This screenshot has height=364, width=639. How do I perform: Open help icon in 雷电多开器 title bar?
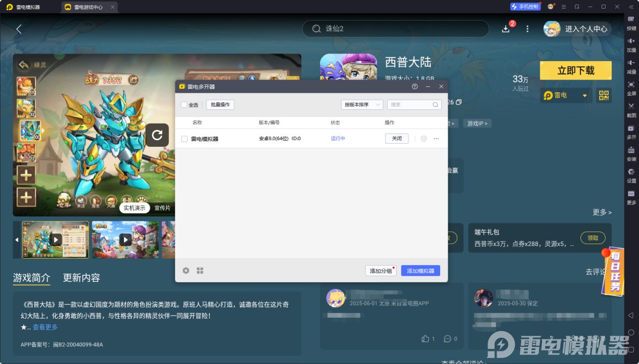(x=415, y=87)
